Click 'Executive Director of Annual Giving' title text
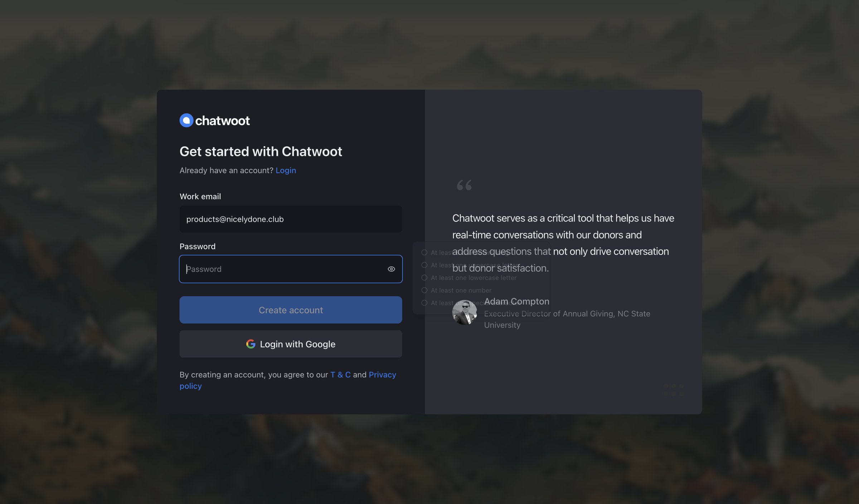 [567, 319]
